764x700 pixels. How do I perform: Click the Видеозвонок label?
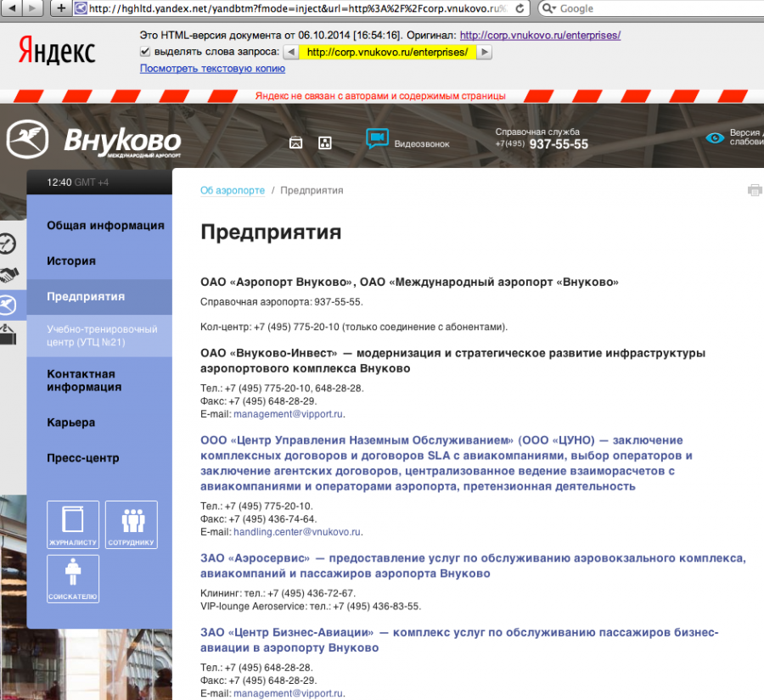point(422,144)
